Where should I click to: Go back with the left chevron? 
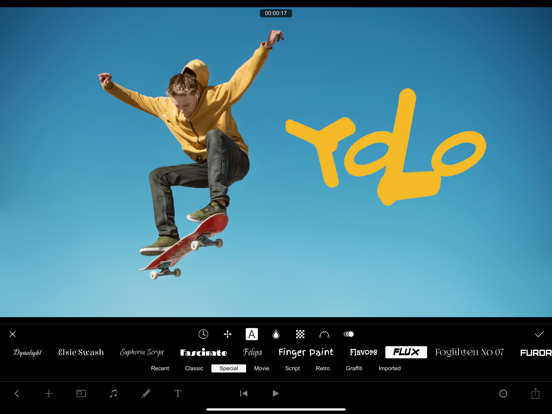click(17, 393)
